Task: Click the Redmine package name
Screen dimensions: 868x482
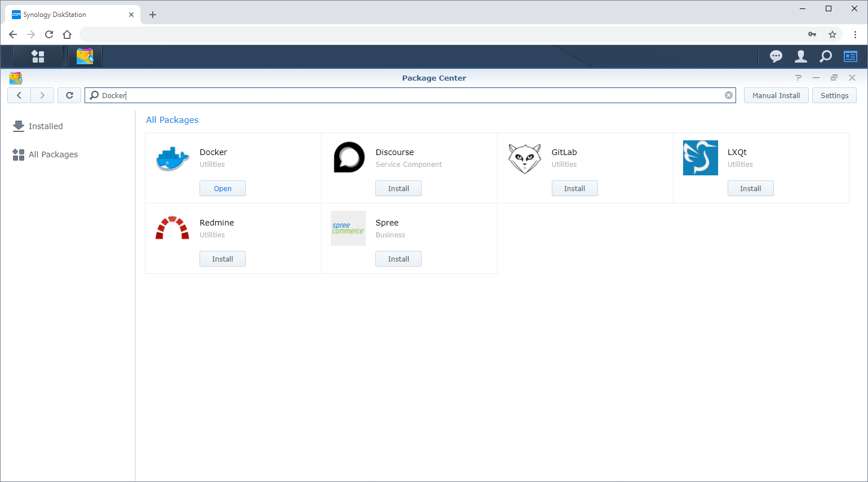Action: (216, 223)
